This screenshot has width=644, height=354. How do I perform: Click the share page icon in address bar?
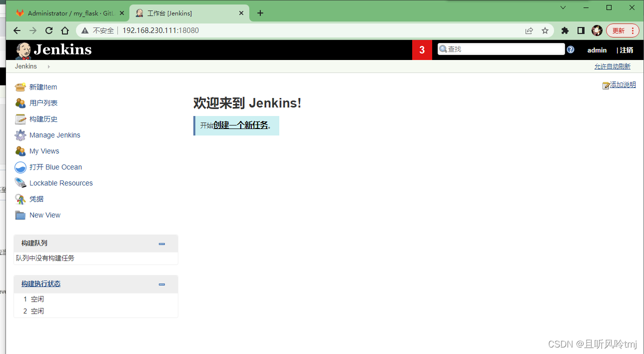[529, 30]
